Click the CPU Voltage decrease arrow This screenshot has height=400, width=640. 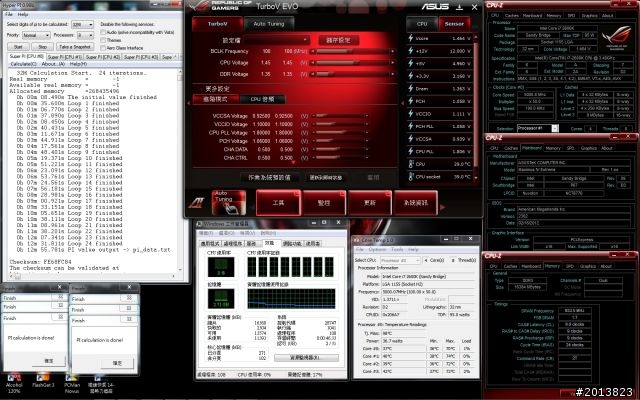coord(313,63)
